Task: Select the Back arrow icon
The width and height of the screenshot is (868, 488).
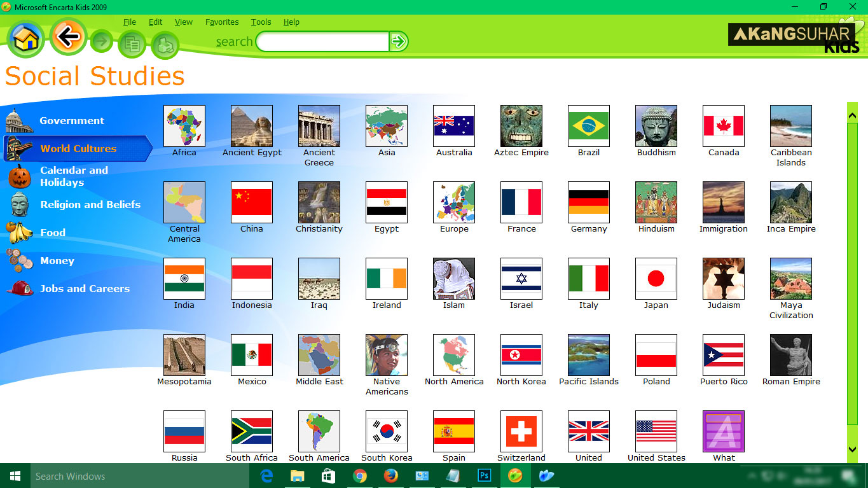Action: point(67,38)
